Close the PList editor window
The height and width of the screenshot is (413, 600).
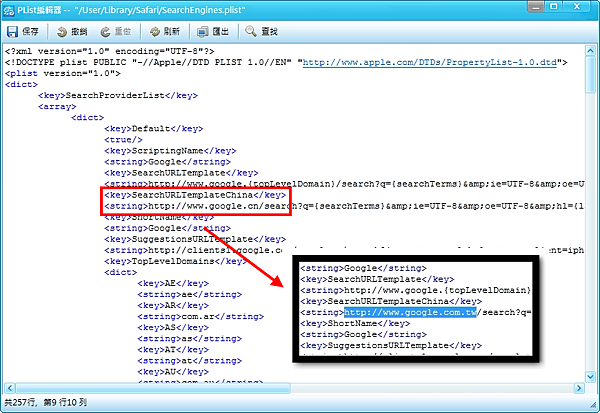pos(577,7)
